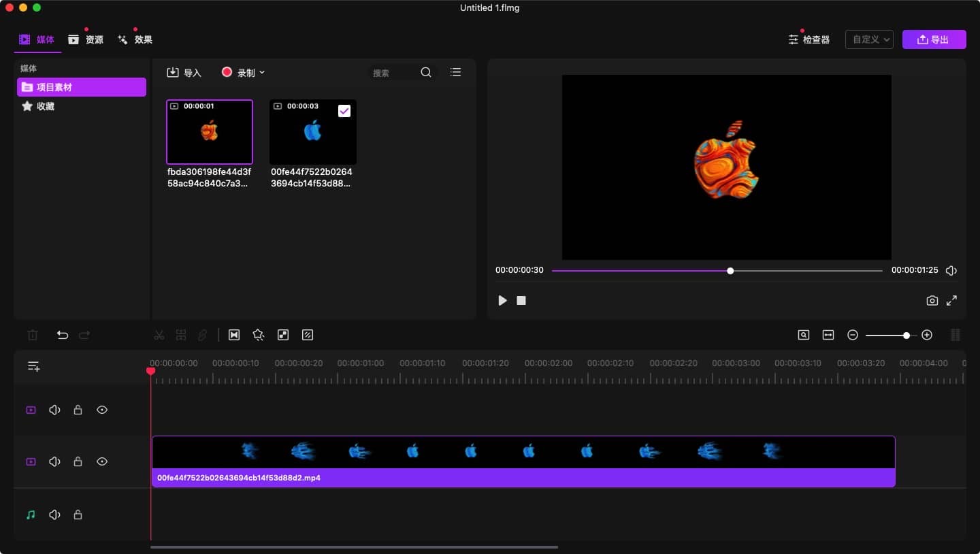Play the preview video
This screenshot has width=980, height=554.
click(502, 300)
